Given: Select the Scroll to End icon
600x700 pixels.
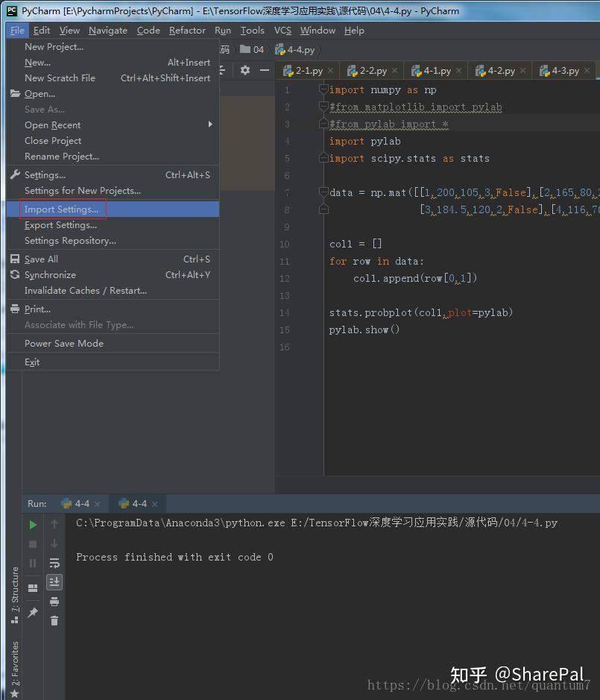Looking at the screenshot, I should 54,582.
